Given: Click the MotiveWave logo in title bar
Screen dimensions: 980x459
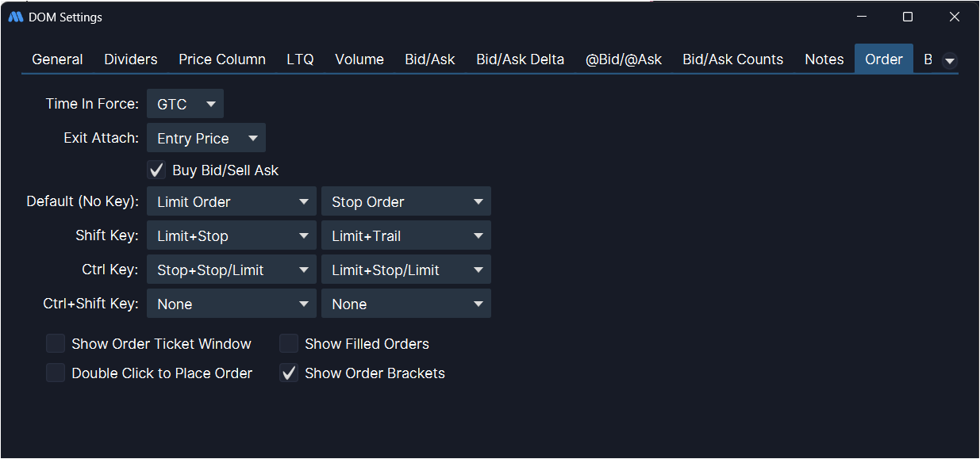Looking at the screenshot, I should point(16,17).
